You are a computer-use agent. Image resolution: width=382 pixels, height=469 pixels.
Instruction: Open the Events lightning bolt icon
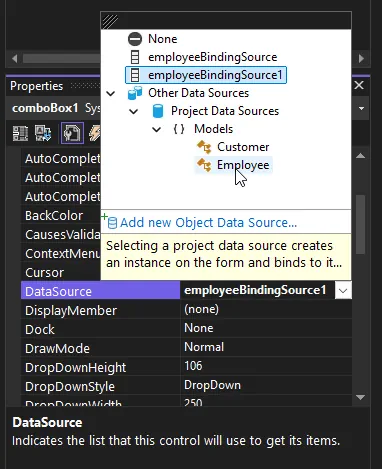click(95, 133)
